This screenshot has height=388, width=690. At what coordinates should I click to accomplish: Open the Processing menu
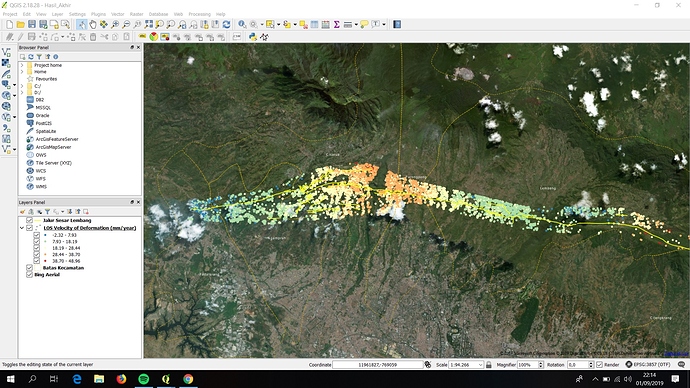tap(199, 14)
